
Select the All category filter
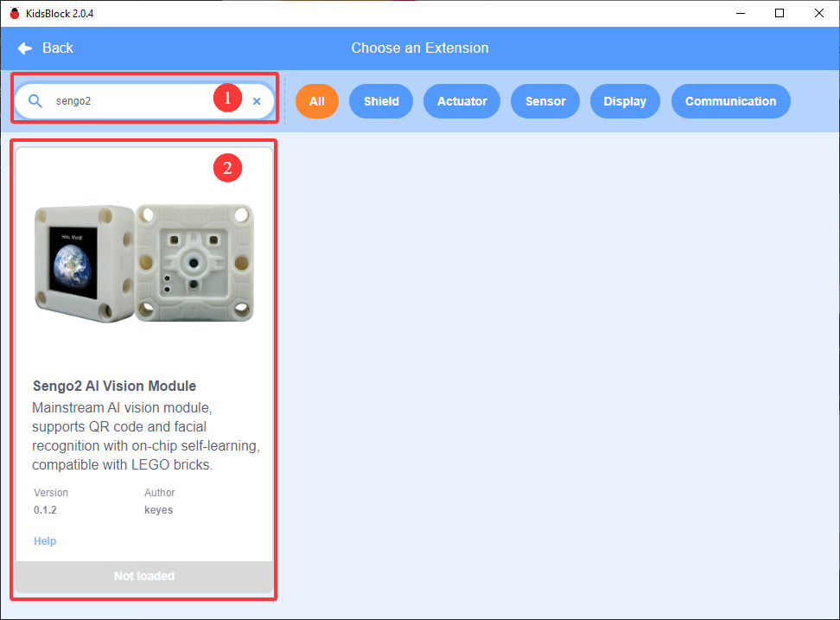[x=316, y=101]
